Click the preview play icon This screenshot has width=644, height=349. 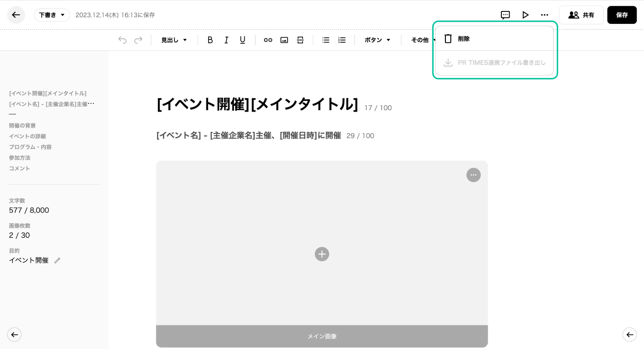coord(525,15)
